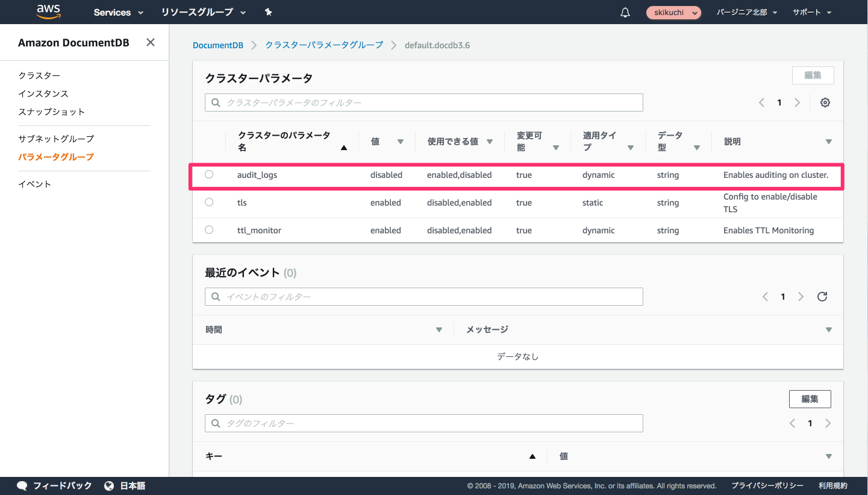The width and height of the screenshot is (868, 495).
Task: Open the DocumentDB breadcrumb link
Action: (218, 45)
